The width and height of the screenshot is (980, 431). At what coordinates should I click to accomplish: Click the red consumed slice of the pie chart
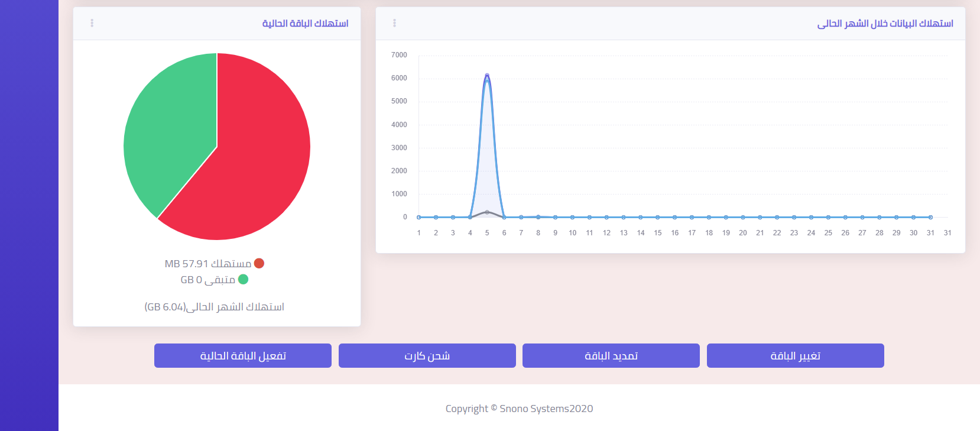click(x=254, y=154)
